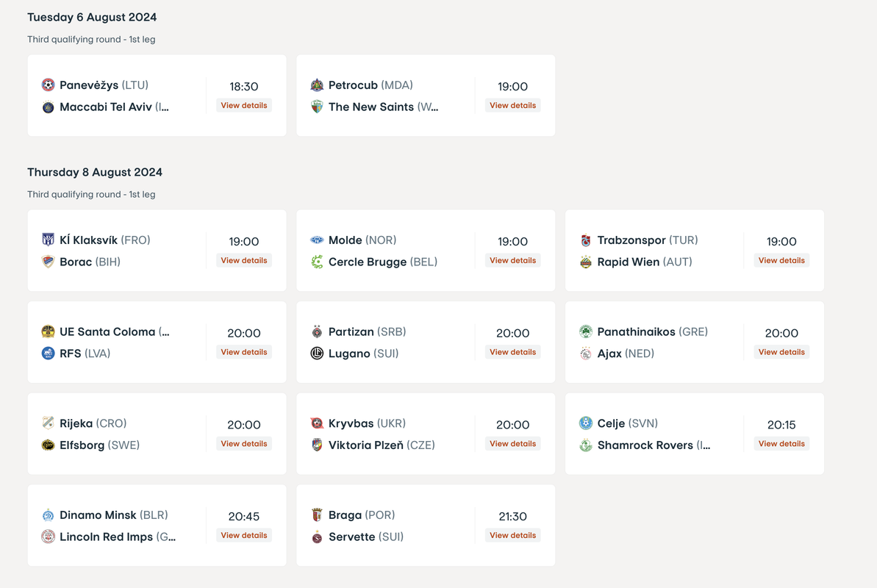This screenshot has width=877, height=588.
Task: Open View details for Molde match
Action: (512, 261)
